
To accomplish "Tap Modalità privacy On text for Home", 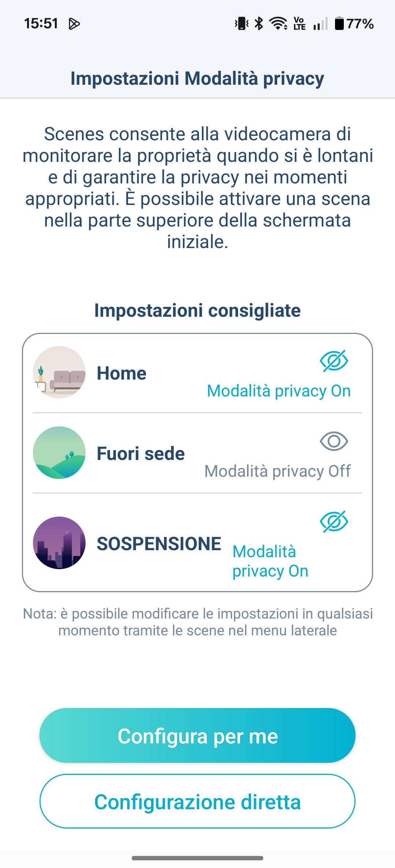I will click(x=279, y=391).
